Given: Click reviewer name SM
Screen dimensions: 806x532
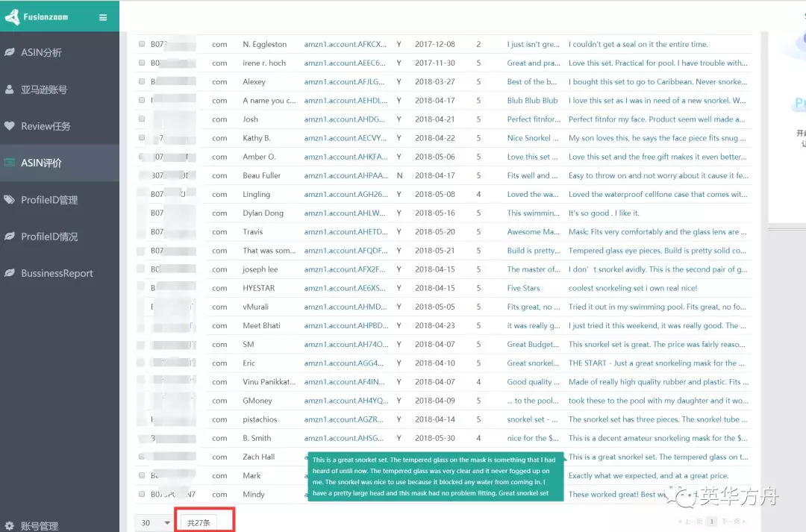Looking at the screenshot, I should 249,345.
